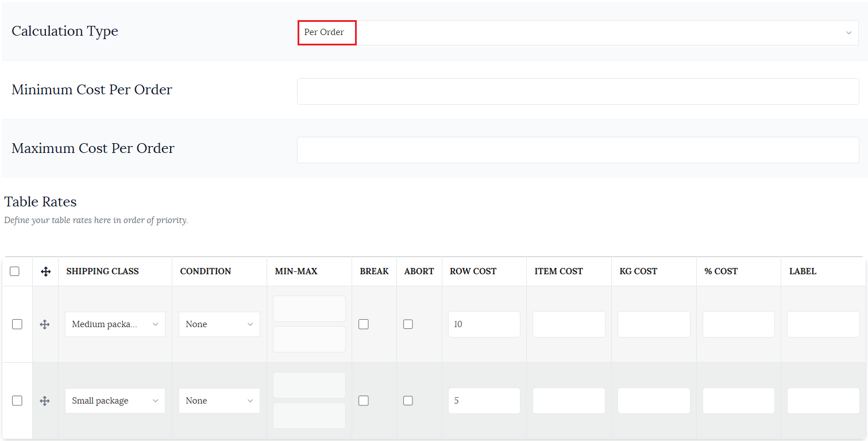Click the Row Cost field showing 10
Image resolution: width=868 pixels, height=441 pixels.
click(484, 324)
